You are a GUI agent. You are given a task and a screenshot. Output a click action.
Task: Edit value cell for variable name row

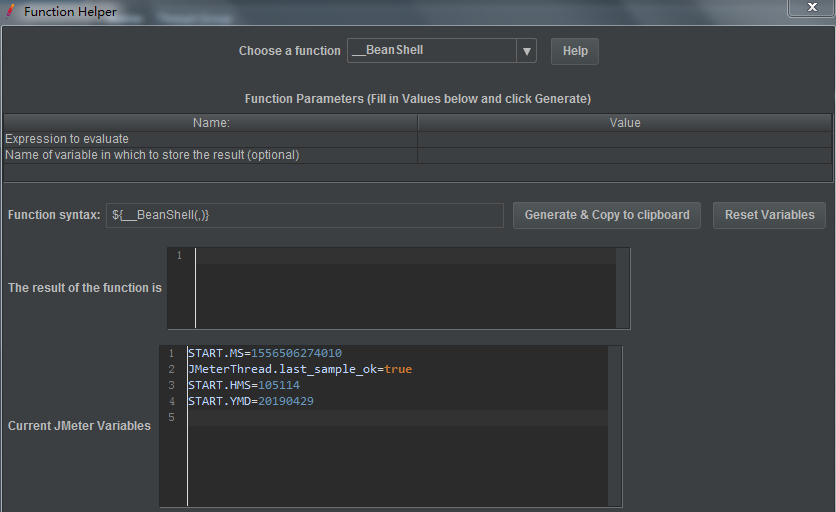(x=625, y=155)
